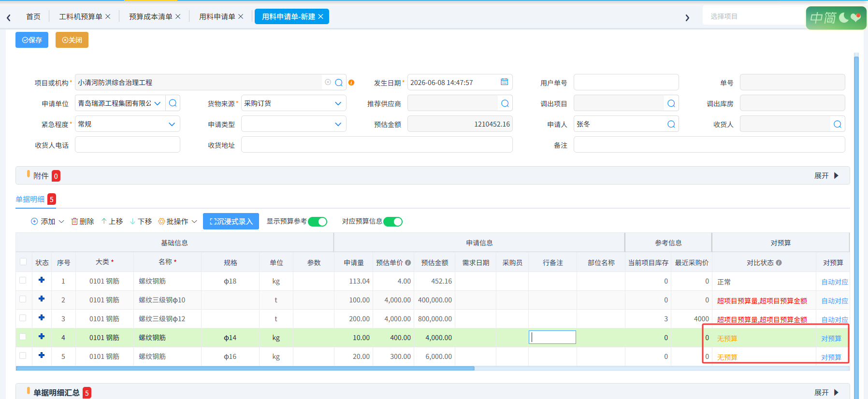Click blue plus icon in row 1

42,280
